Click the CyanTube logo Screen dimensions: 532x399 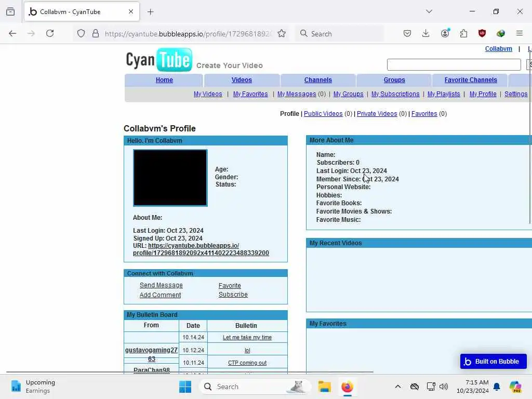[159, 60]
